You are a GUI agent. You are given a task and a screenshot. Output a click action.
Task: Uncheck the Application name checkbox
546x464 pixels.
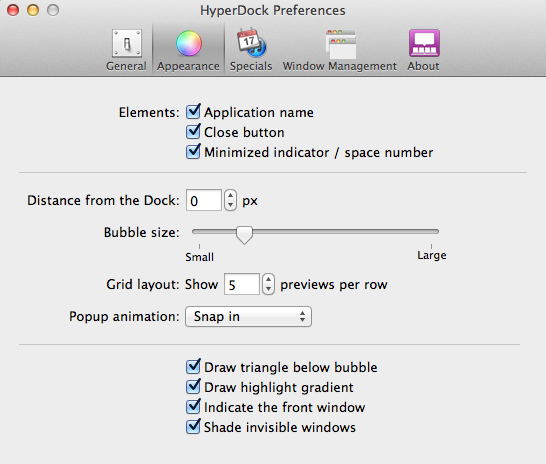tap(193, 112)
